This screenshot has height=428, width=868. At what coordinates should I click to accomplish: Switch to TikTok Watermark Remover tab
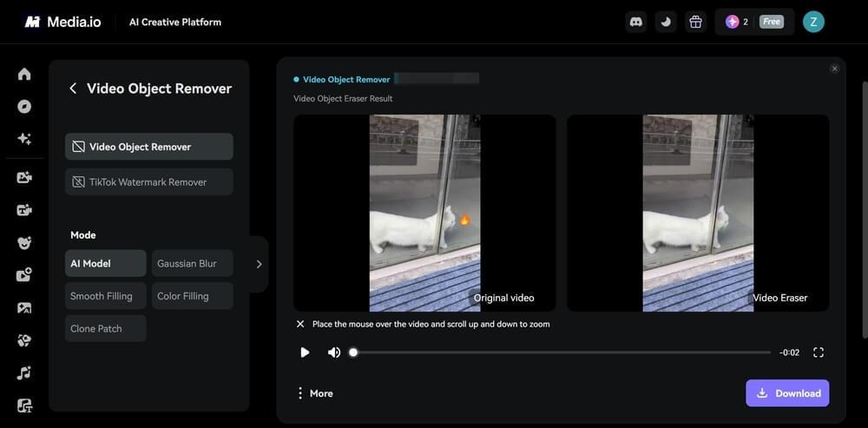pos(149,182)
